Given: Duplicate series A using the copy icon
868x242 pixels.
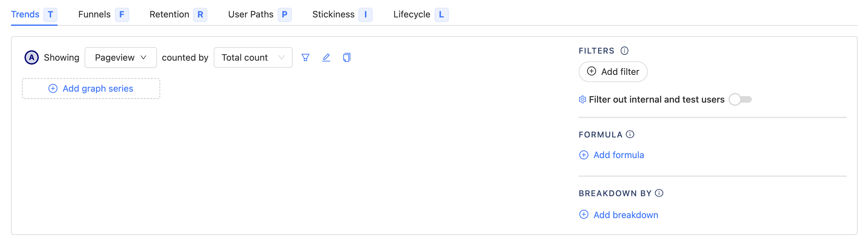Looking at the screenshot, I should pyautogui.click(x=346, y=57).
